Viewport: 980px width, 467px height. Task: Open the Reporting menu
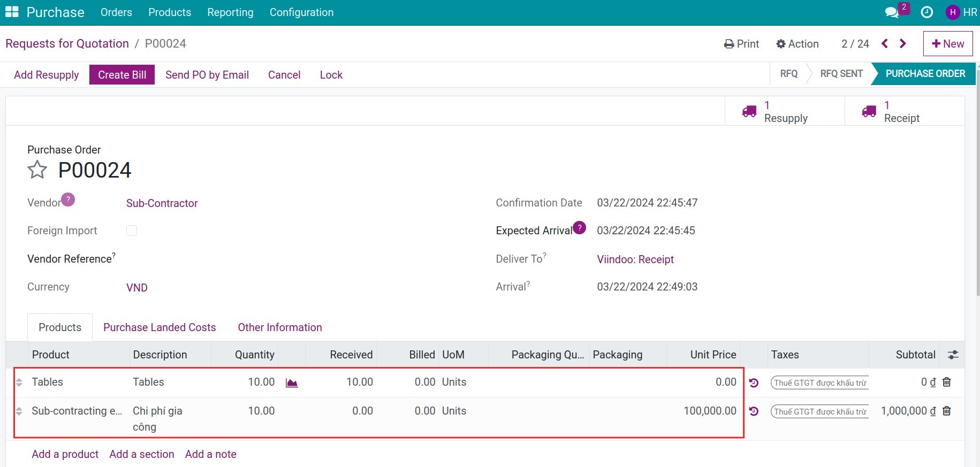(x=230, y=12)
